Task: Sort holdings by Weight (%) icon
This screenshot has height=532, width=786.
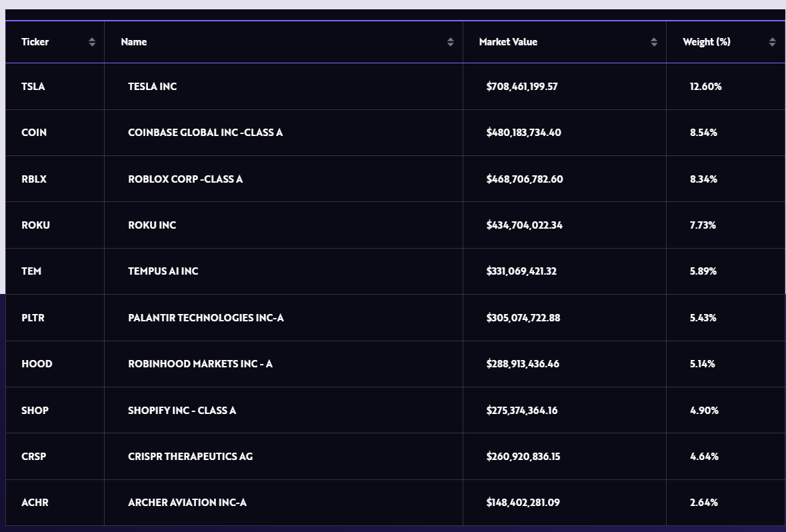Action: point(772,42)
